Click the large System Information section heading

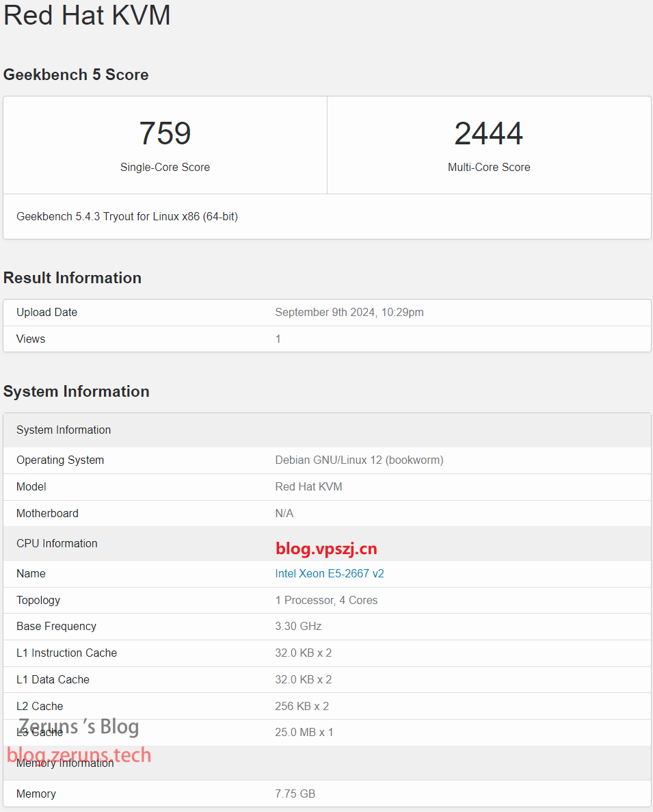pos(77,391)
